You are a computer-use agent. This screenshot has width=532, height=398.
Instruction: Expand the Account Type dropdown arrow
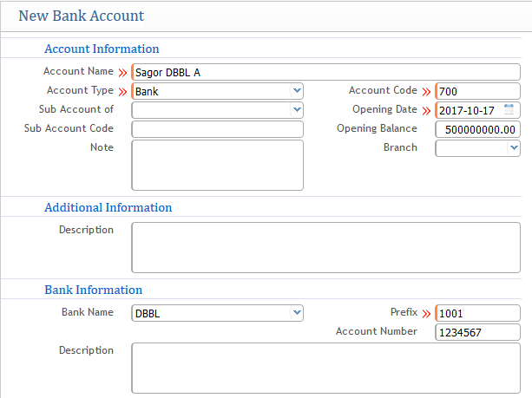[x=297, y=91]
